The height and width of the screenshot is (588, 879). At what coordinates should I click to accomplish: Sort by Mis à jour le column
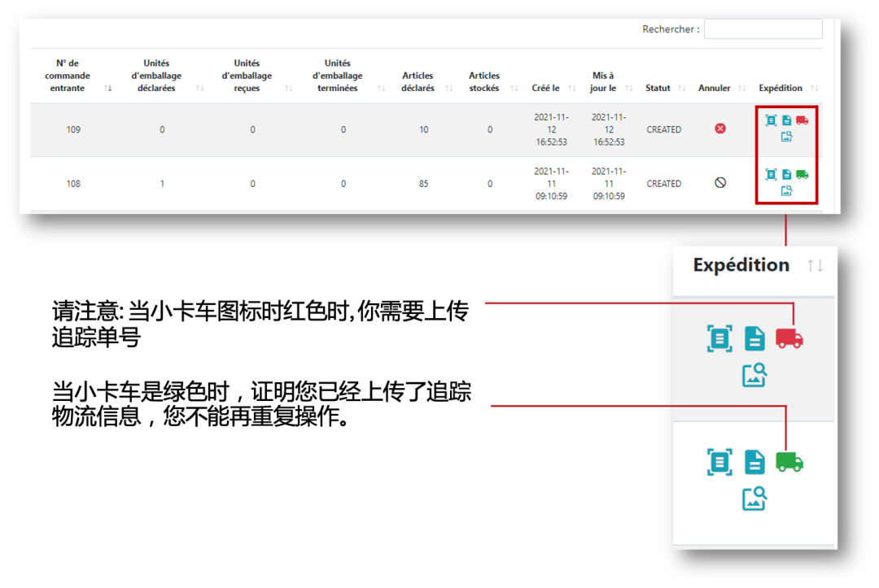(x=603, y=81)
